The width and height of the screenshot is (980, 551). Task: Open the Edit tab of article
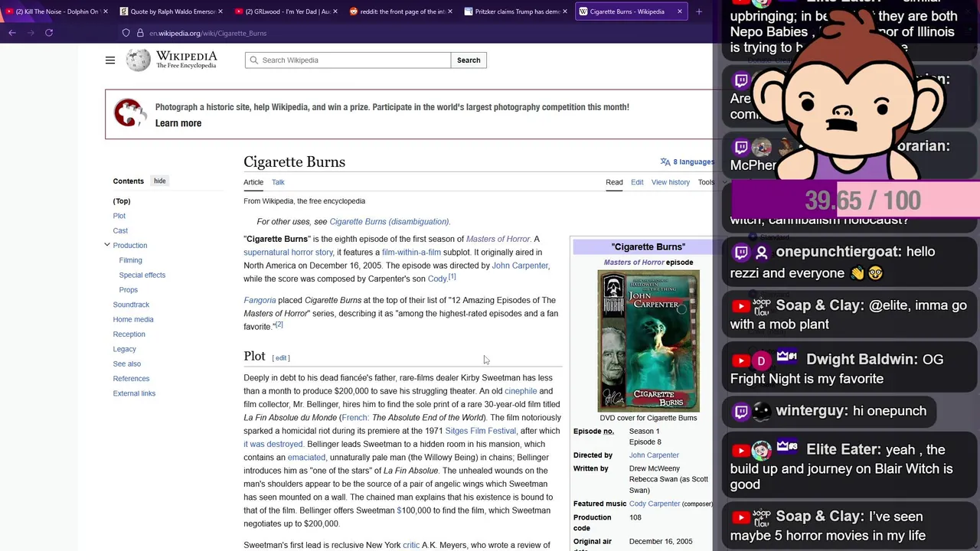tap(637, 182)
